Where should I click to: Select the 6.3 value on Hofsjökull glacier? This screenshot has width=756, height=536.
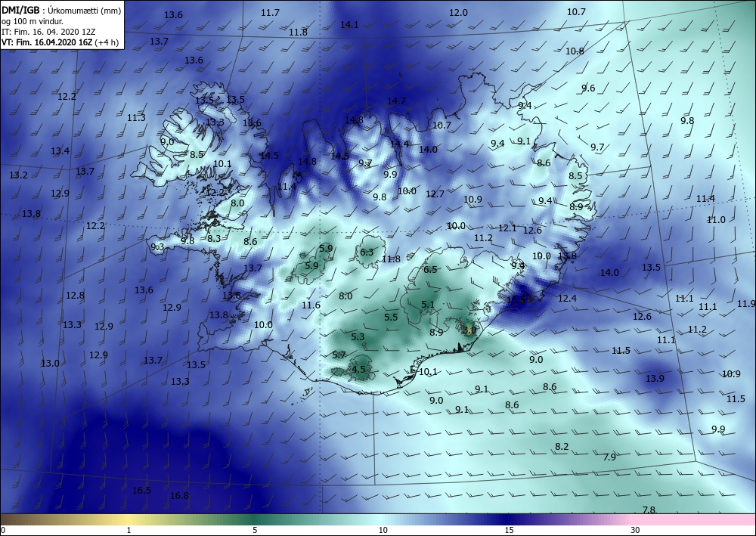click(x=367, y=252)
